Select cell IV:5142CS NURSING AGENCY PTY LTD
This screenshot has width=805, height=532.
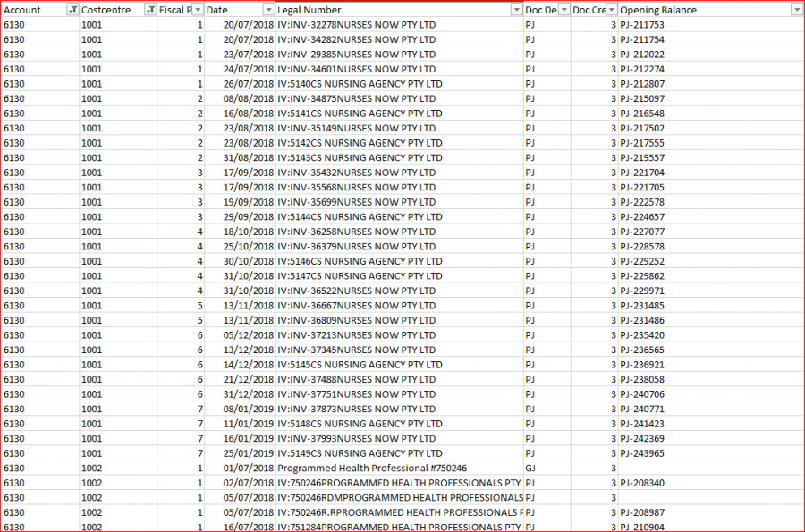coord(400,143)
